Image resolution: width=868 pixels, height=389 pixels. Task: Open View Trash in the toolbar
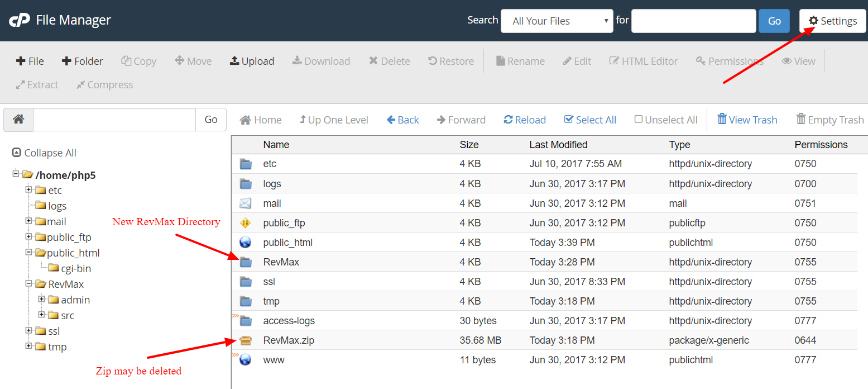point(747,120)
